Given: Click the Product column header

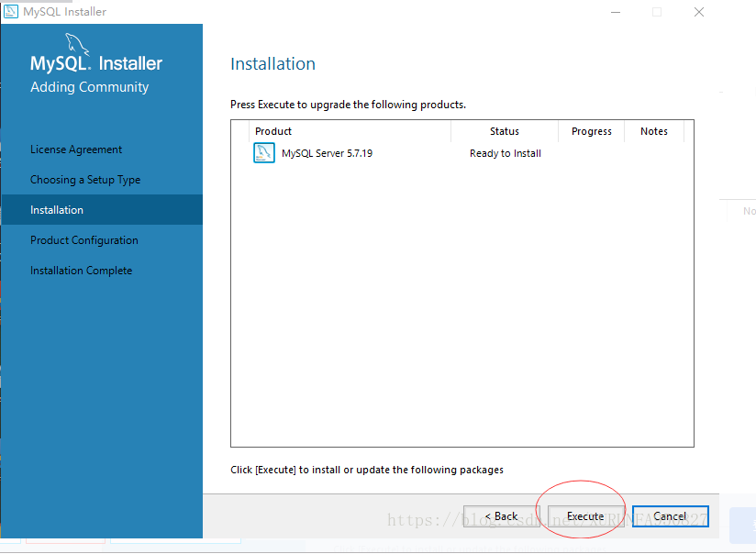Looking at the screenshot, I should click(350, 131).
